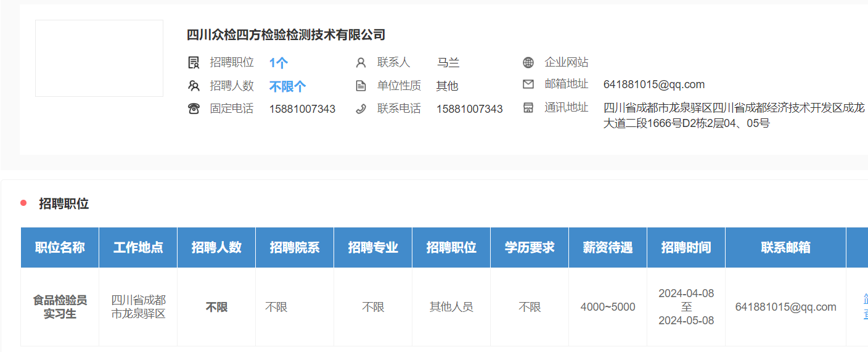
Task: Select the 职位名称 column header
Action: (60, 247)
